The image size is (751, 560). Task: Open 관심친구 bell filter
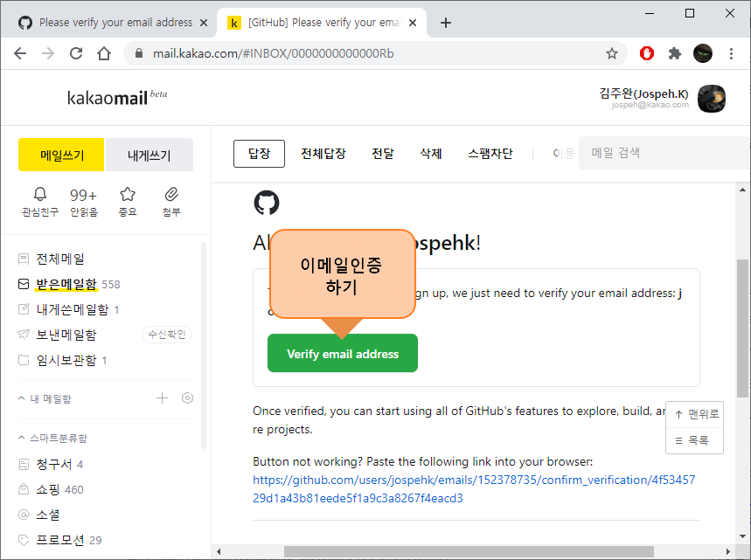(40, 202)
